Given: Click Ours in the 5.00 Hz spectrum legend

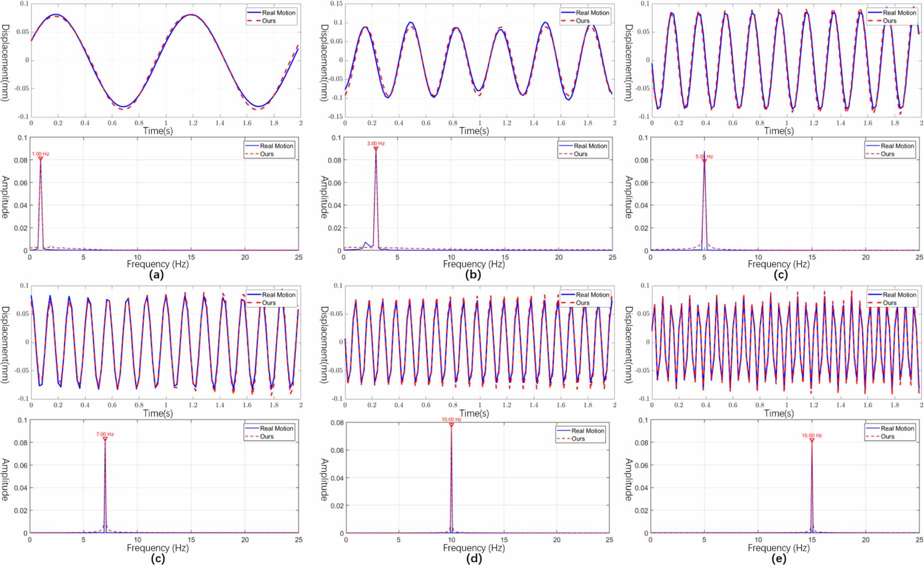Looking at the screenshot, I should click(x=888, y=154).
